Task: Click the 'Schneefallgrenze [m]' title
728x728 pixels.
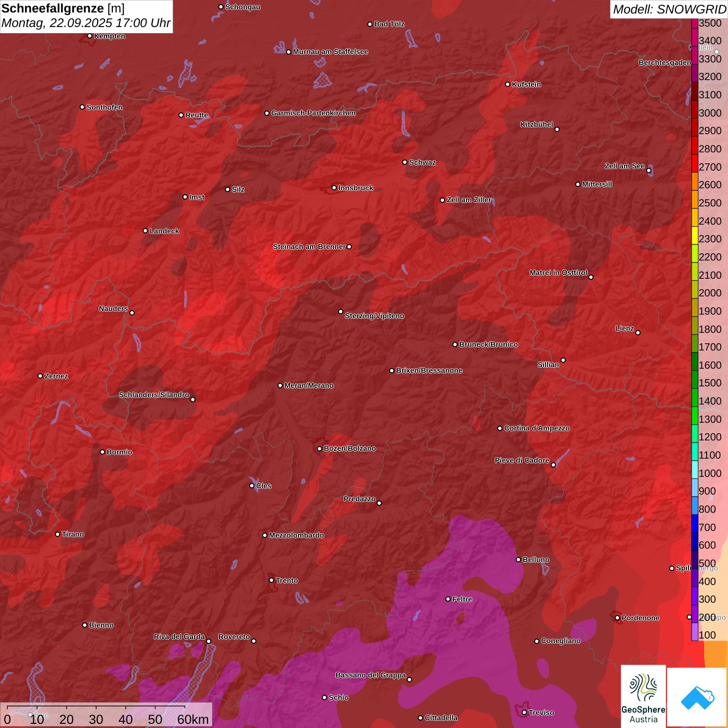Action: click(63, 8)
